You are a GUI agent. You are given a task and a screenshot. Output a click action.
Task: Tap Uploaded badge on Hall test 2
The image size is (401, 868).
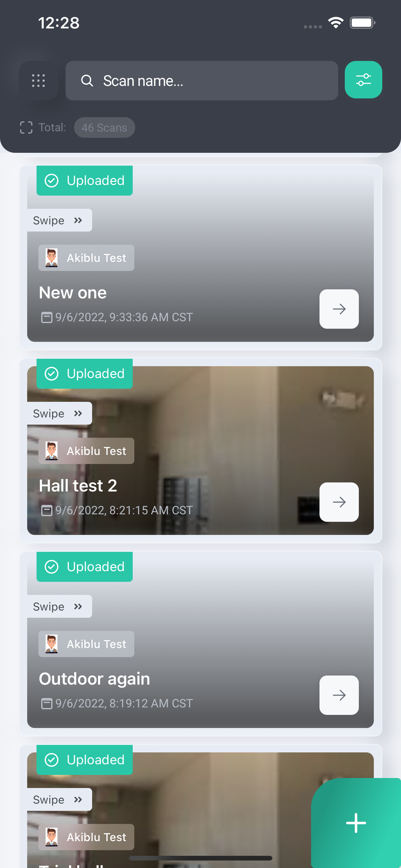click(85, 374)
